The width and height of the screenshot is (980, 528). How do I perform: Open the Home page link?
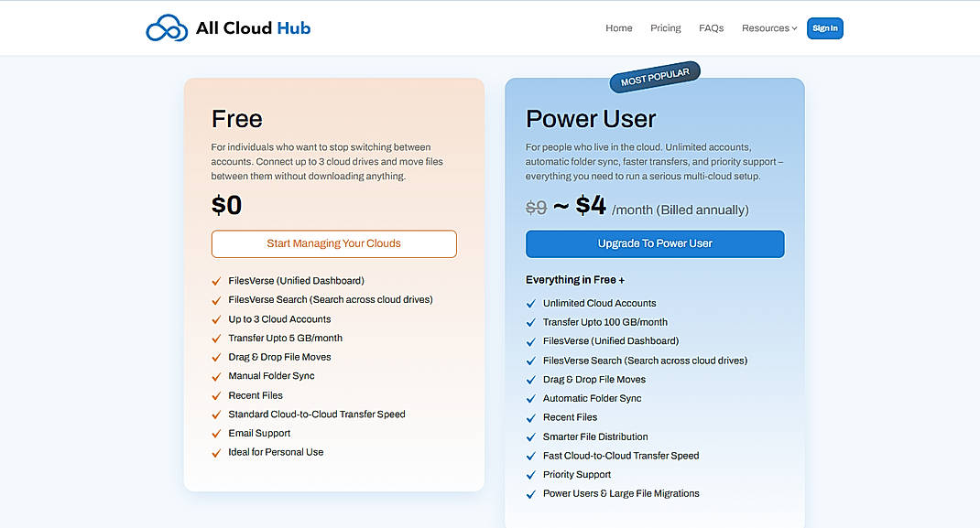pos(619,28)
